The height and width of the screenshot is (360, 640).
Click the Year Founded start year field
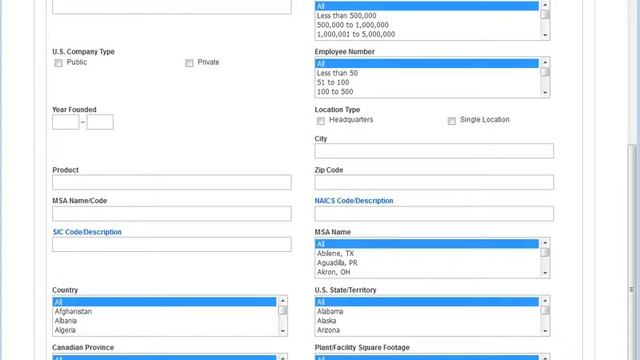pyautogui.click(x=66, y=122)
